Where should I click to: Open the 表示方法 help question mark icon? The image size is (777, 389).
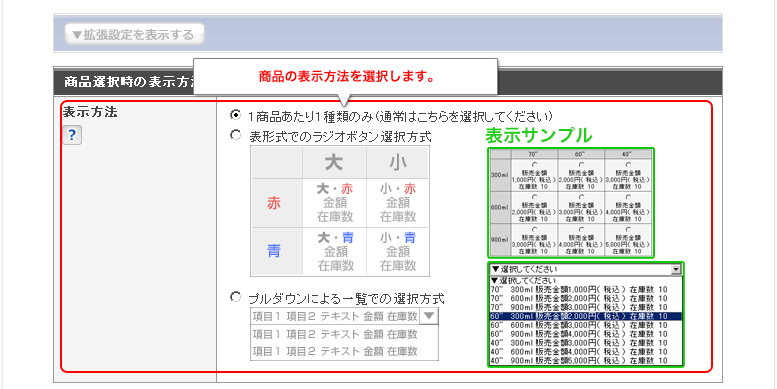72,135
